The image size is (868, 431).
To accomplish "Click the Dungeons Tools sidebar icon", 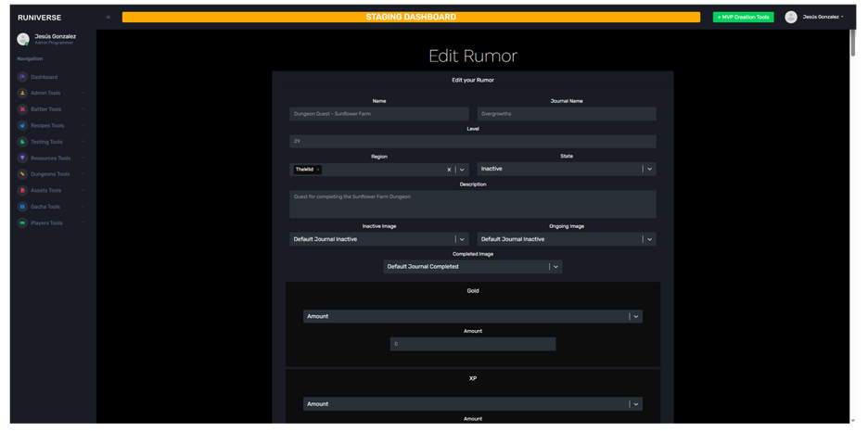I will 22,173.
